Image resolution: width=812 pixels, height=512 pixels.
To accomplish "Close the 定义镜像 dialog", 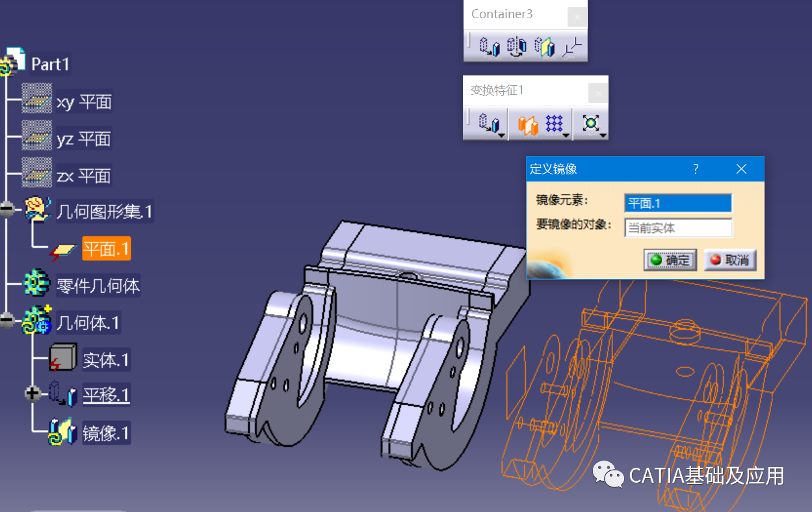I will point(741,169).
